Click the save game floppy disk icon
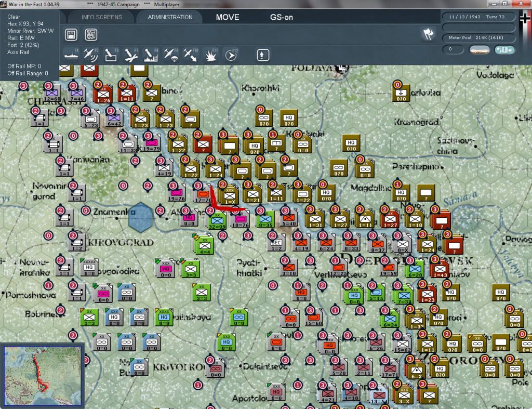The image size is (532, 409). (x=71, y=35)
